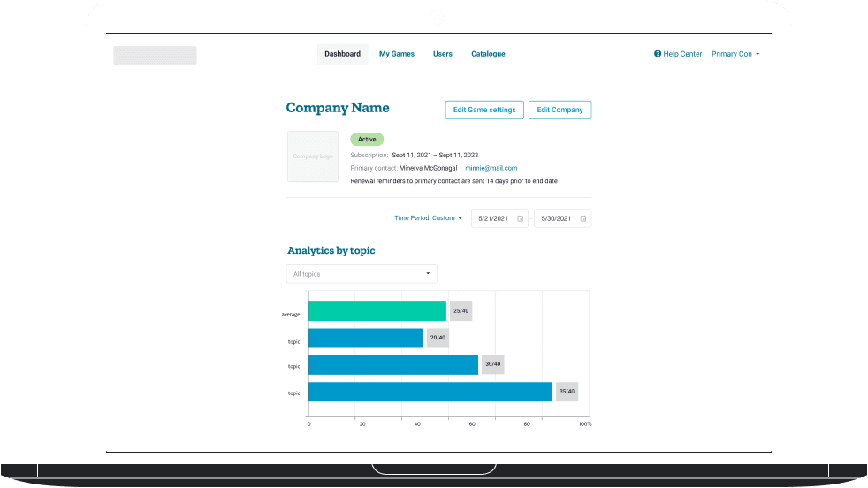Click the Active status badge
The image size is (868, 488).
tap(367, 139)
